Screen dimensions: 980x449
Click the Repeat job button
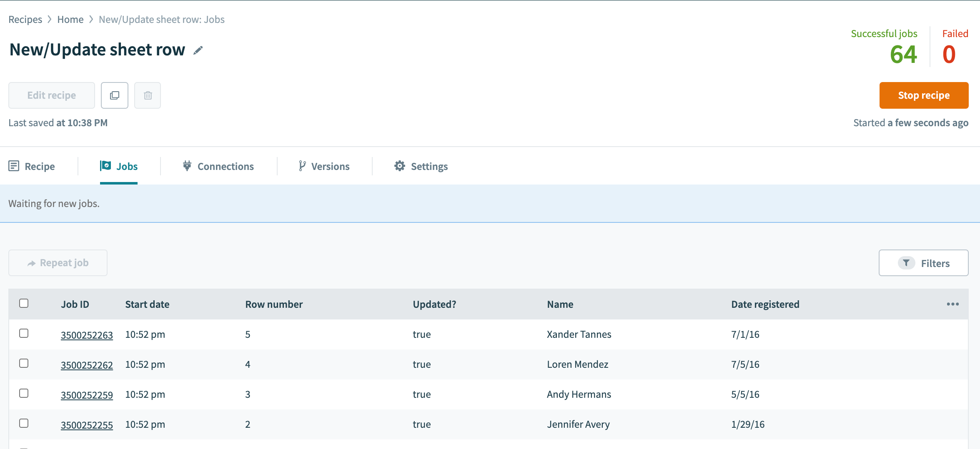pyautogui.click(x=58, y=263)
